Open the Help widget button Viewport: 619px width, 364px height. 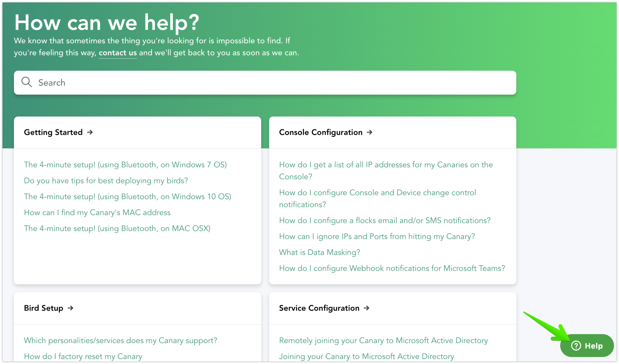click(587, 346)
